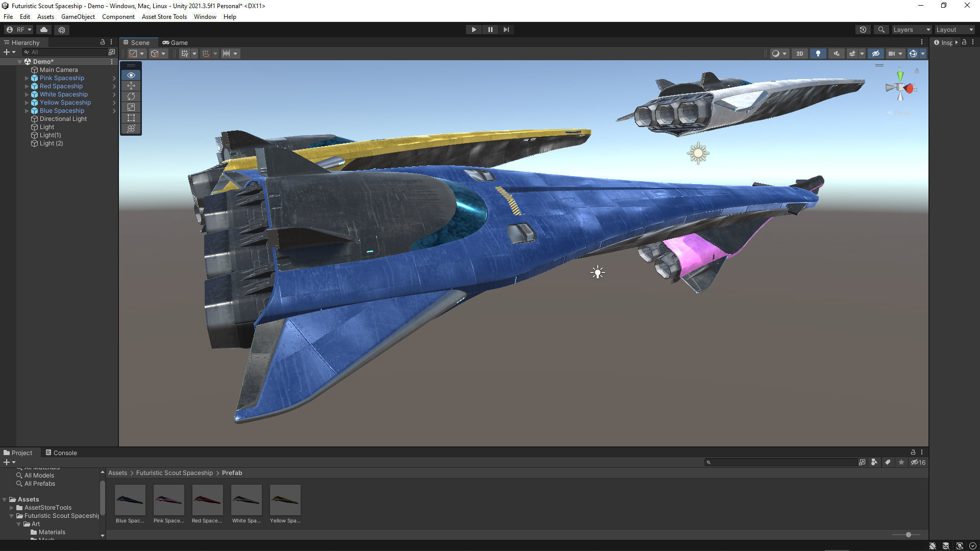This screenshot has height=551, width=980.
Task: Open the global Search icon
Action: point(881,30)
